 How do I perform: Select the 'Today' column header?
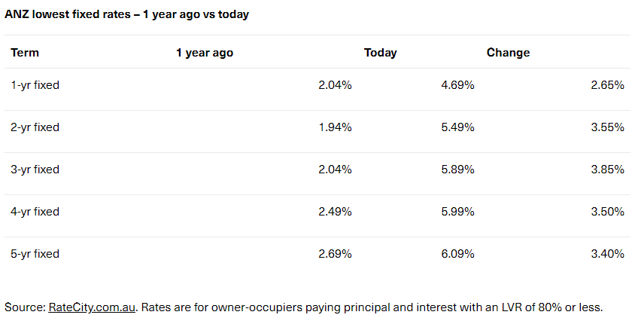click(x=380, y=53)
